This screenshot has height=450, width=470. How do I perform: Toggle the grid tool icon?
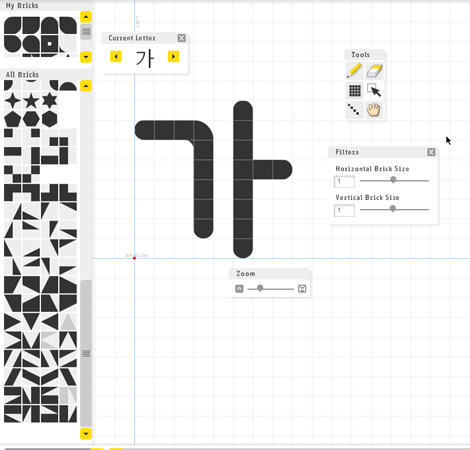[354, 90]
